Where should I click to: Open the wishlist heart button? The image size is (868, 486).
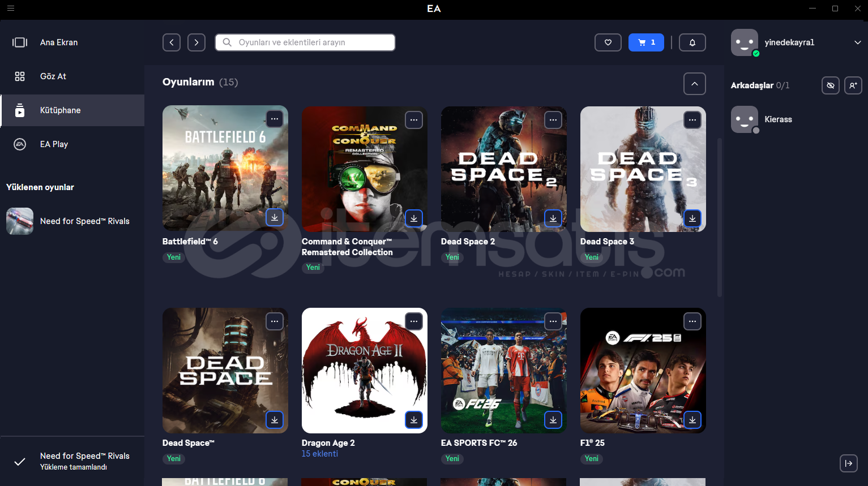(608, 42)
